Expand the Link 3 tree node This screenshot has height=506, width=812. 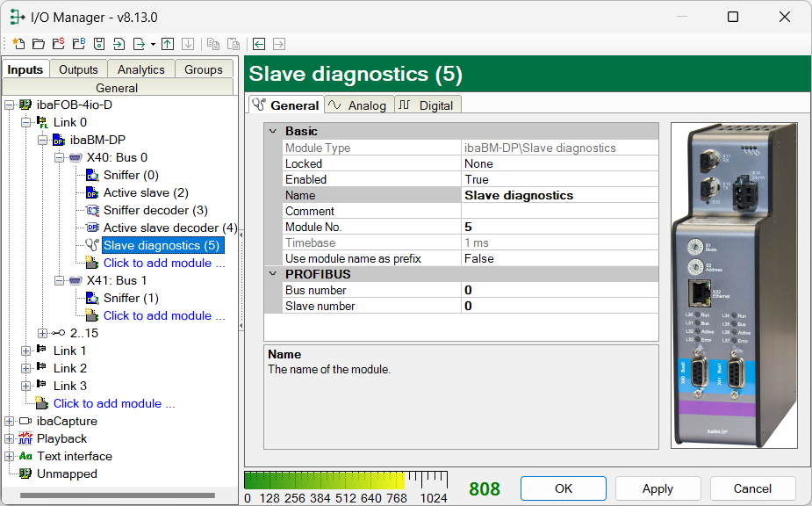tap(25, 387)
